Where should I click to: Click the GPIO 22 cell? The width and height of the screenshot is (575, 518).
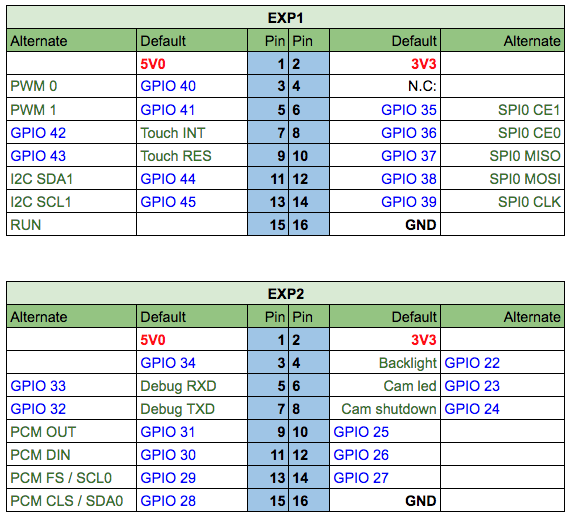tap(502, 363)
